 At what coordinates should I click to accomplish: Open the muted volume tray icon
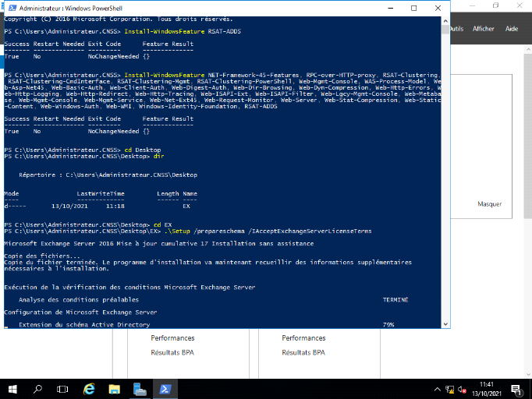pos(462,390)
